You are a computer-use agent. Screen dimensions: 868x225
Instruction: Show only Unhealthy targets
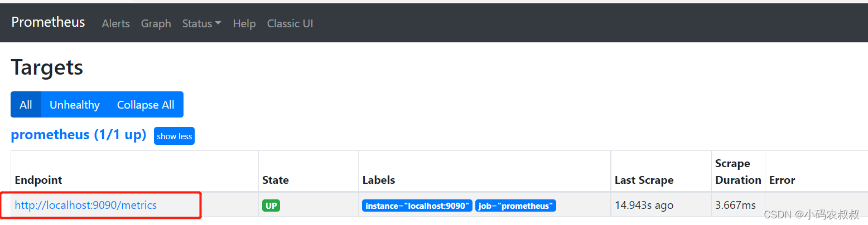point(74,105)
